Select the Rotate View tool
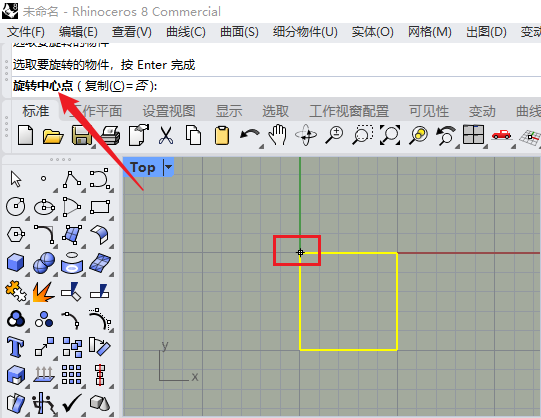Viewport: 541px width, 418px height. pos(306,135)
